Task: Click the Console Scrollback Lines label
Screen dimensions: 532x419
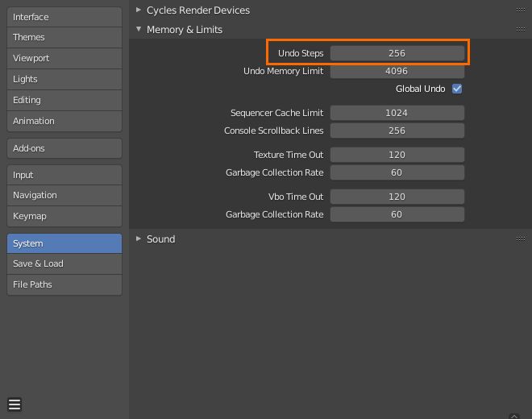Action: click(x=274, y=131)
